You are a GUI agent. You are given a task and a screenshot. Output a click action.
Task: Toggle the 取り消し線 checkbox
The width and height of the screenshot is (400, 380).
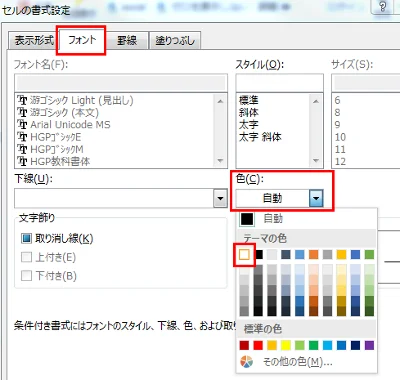[26, 238]
